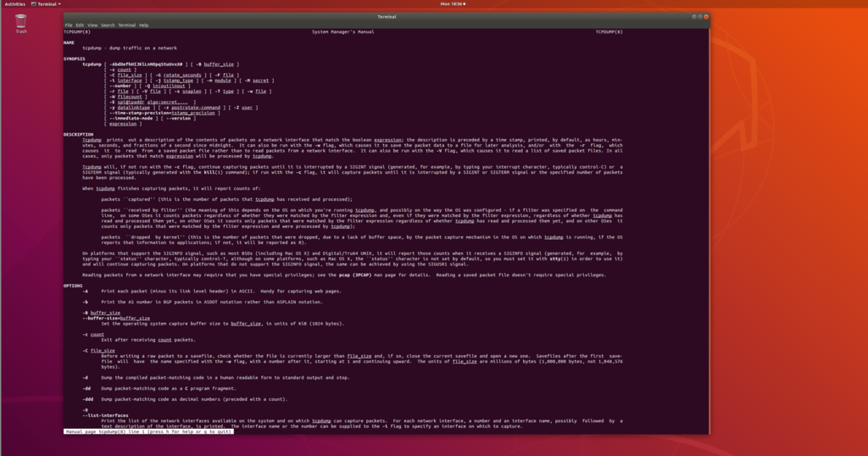
Task: Open the File menu
Action: click(x=69, y=25)
